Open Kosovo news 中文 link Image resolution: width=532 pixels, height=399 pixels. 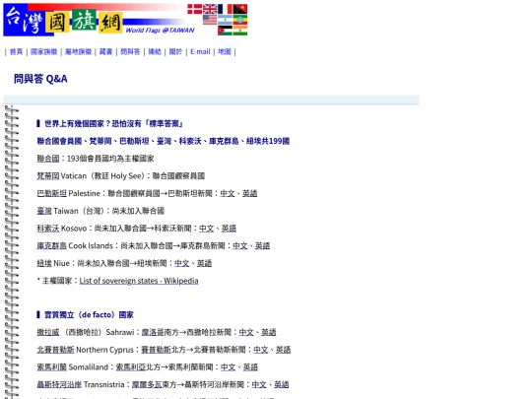[206, 229]
